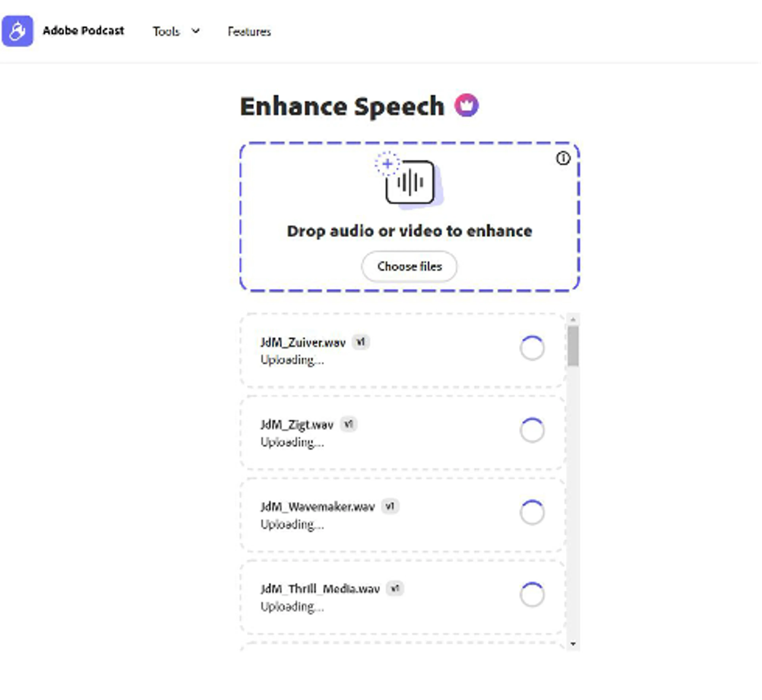762x700 pixels.
Task: Click the Adobe Podcast home link
Action: click(x=83, y=31)
